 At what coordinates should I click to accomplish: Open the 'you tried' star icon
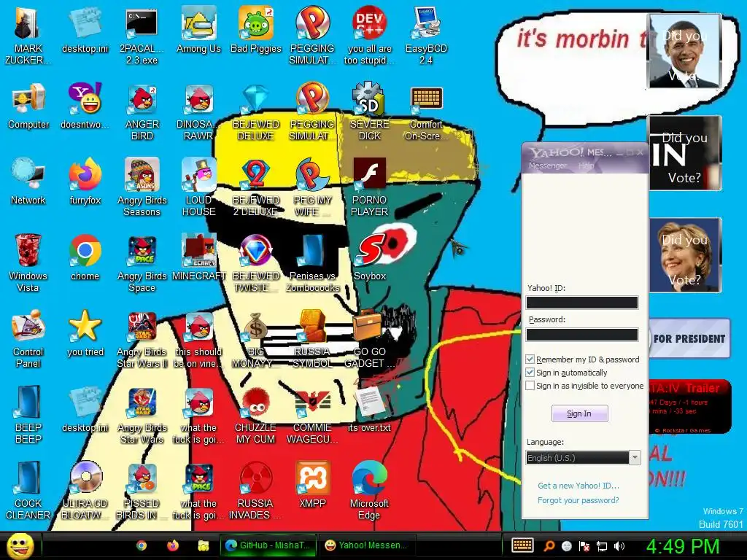pos(85,333)
